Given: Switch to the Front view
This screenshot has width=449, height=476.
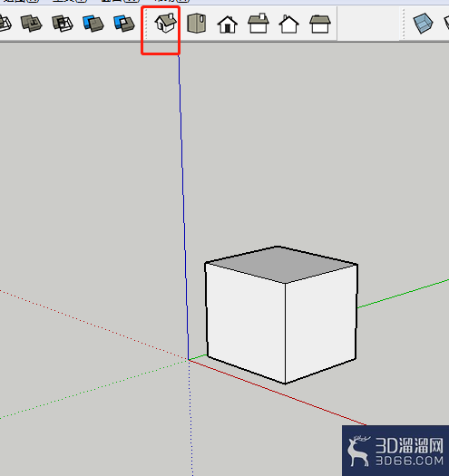Looking at the screenshot, I should pos(228,24).
